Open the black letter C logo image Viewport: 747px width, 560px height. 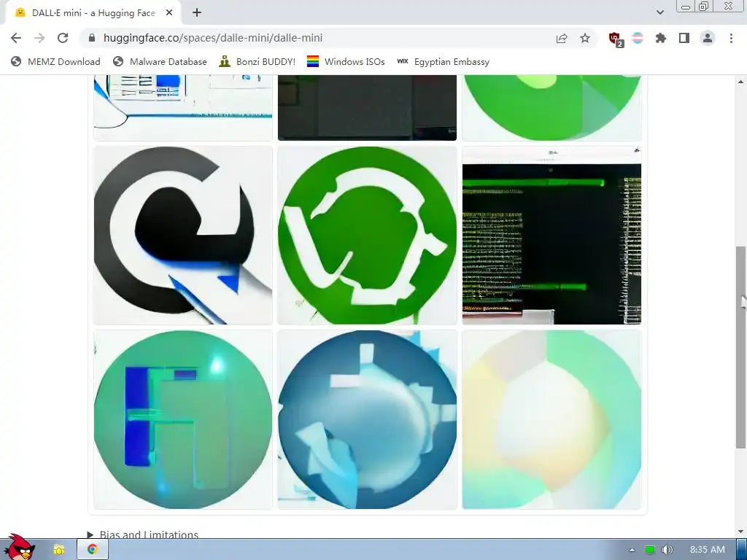point(183,236)
